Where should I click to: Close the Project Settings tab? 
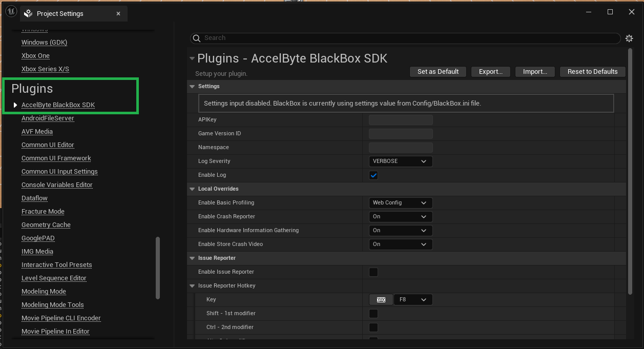118,14
